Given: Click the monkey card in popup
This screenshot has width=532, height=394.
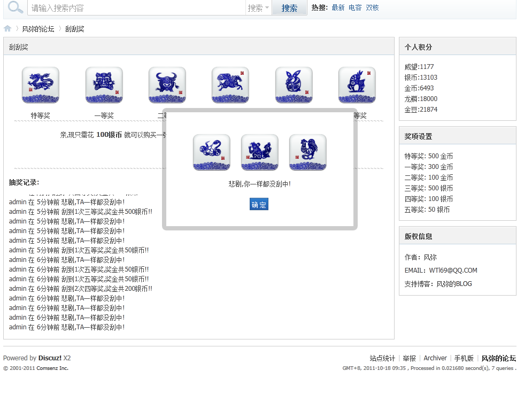Looking at the screenshot, I should [259, 152].
